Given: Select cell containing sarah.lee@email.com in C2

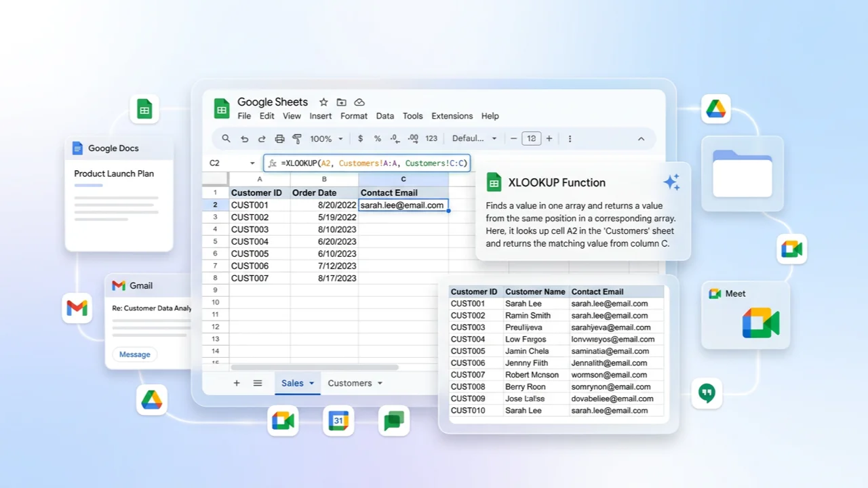Looking at the screenshot, I should coord(403,205).
